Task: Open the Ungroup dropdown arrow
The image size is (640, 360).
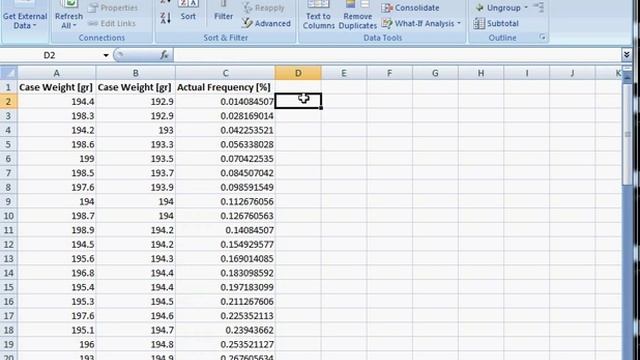Action: coord(526,8)
